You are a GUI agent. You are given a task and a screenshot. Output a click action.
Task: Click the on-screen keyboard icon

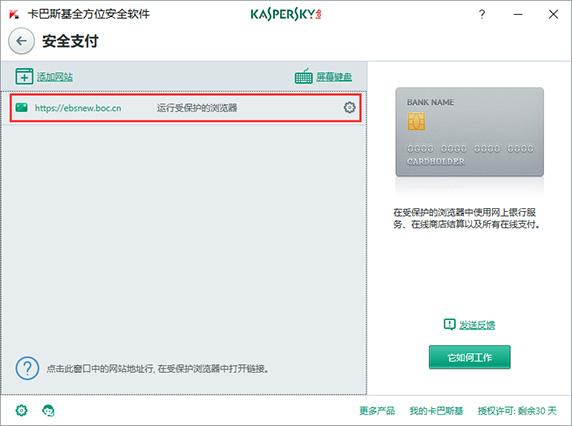click(304, 77)
